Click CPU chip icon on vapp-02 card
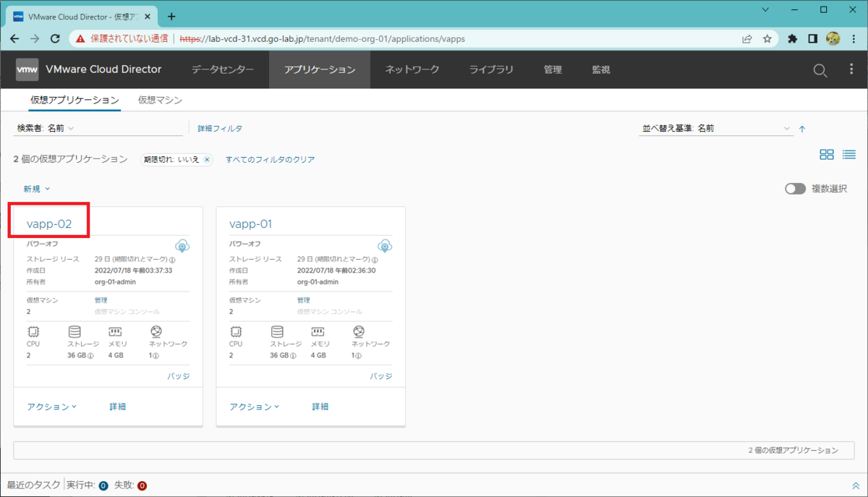This screenshot has height=497, width=868. point(32,331)
